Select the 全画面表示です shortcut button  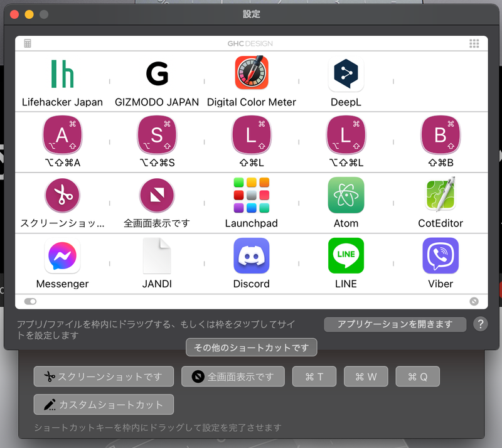233,376
